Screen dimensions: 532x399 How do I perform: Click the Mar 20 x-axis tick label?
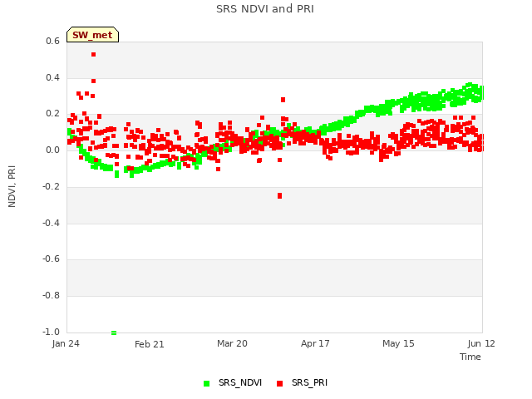(x=233, y=343)
